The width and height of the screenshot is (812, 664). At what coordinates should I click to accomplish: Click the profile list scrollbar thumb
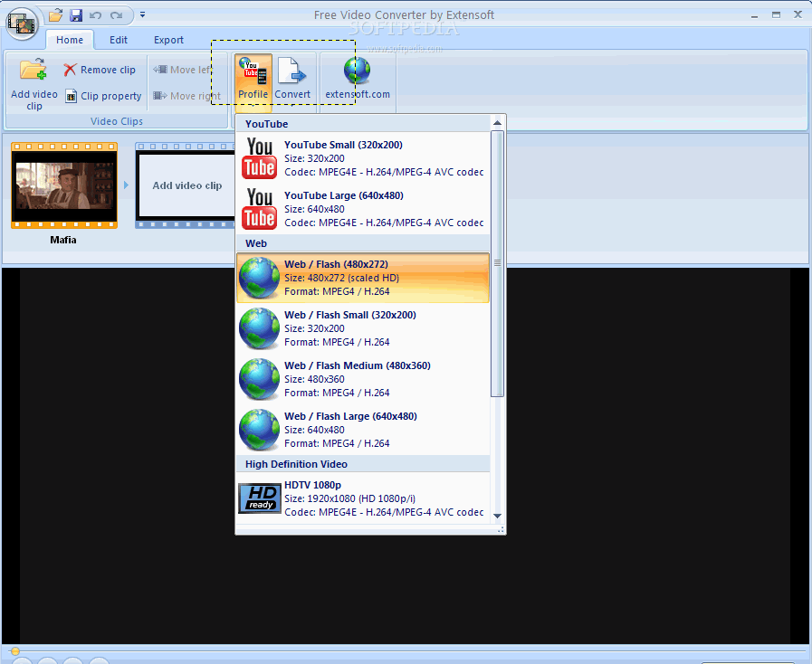pyautogui.click(x=497, y=263)
